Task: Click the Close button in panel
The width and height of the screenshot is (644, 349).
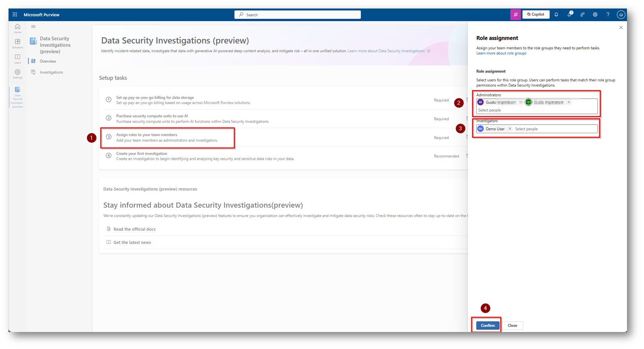Action: pos(512,326)
